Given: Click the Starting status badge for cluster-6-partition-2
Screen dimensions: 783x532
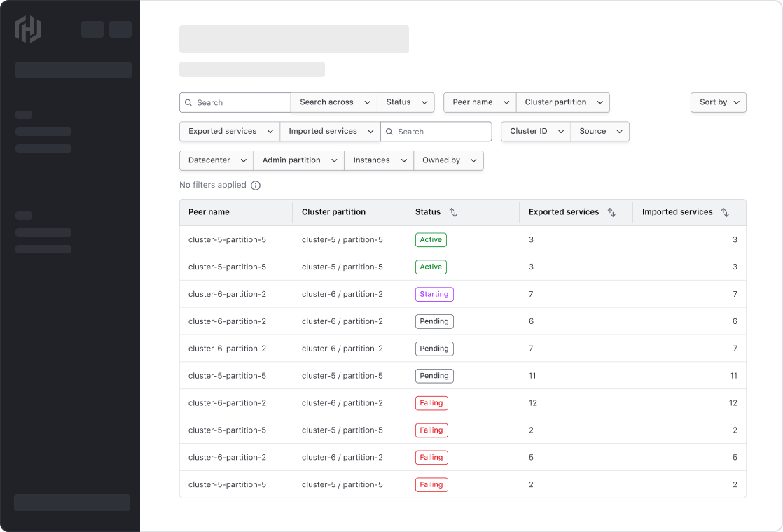Looking at the screenshot, I should (x=434, y=294).
